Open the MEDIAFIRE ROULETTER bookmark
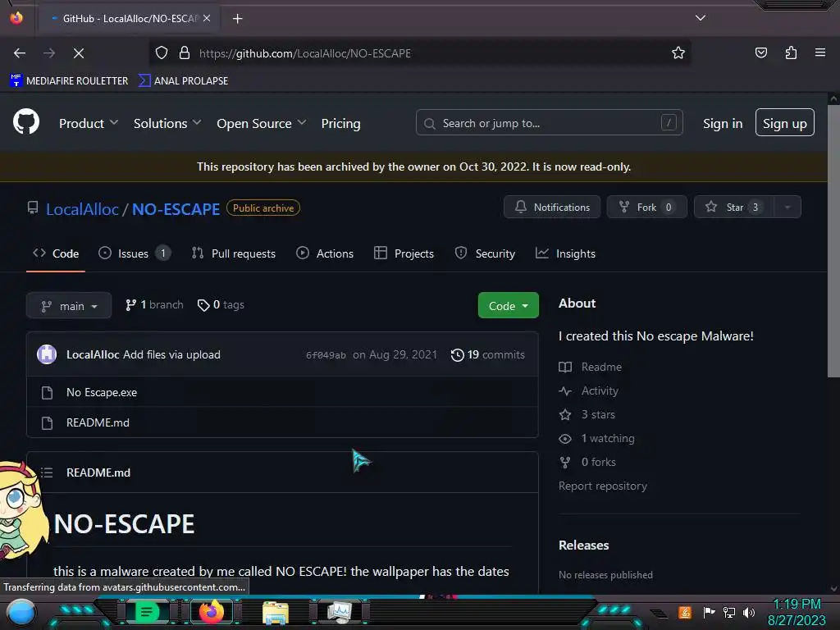This screenshot has width=840, height=630. click(x=69, y=81)
